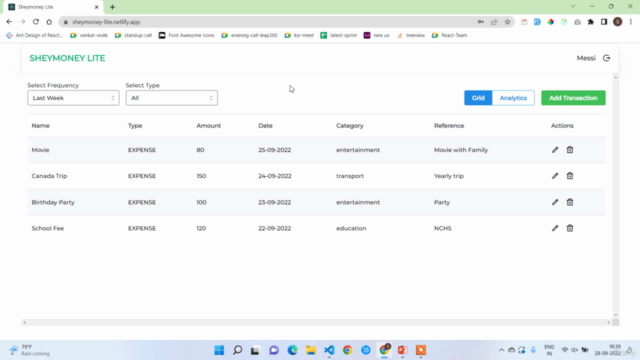Click the 'transport' category cell

pyautogui.click(x=350, y=176)
